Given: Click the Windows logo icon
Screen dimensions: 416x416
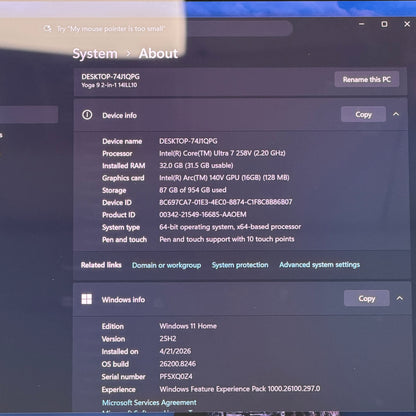Looking at the screenshot, I should pos(87,299).
